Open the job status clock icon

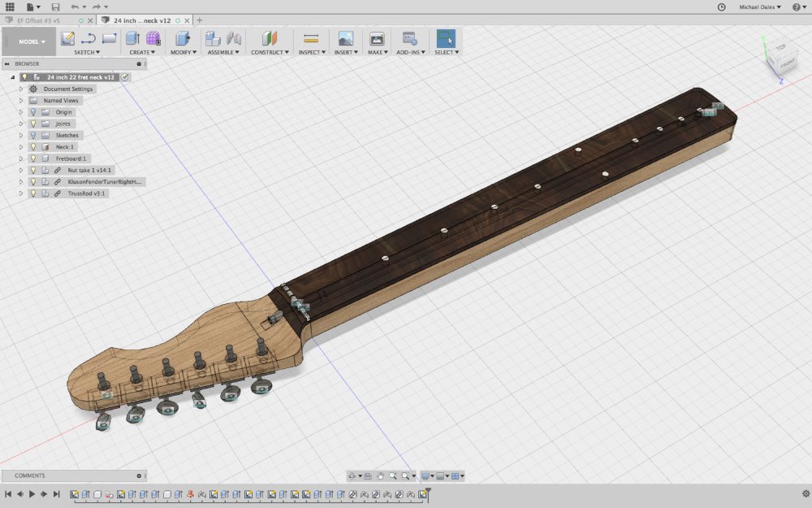721,7
